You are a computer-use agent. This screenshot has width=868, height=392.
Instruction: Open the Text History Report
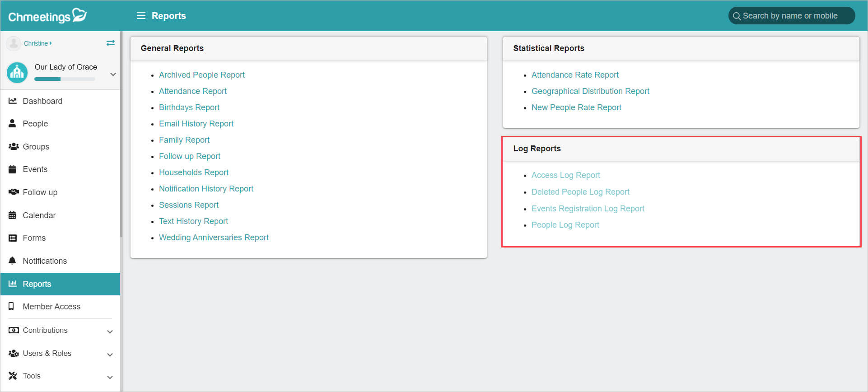tap(193, 221)
